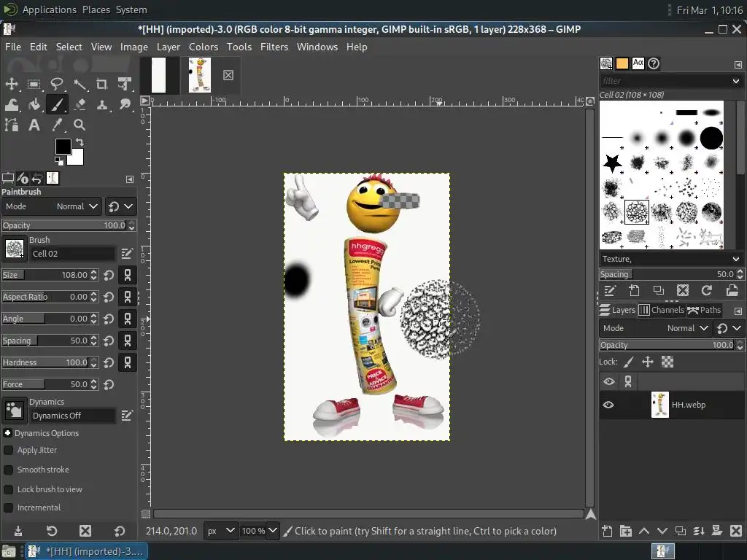Select the Clone stamp tool
Screen dimensions: 747x560
(102, 105)
